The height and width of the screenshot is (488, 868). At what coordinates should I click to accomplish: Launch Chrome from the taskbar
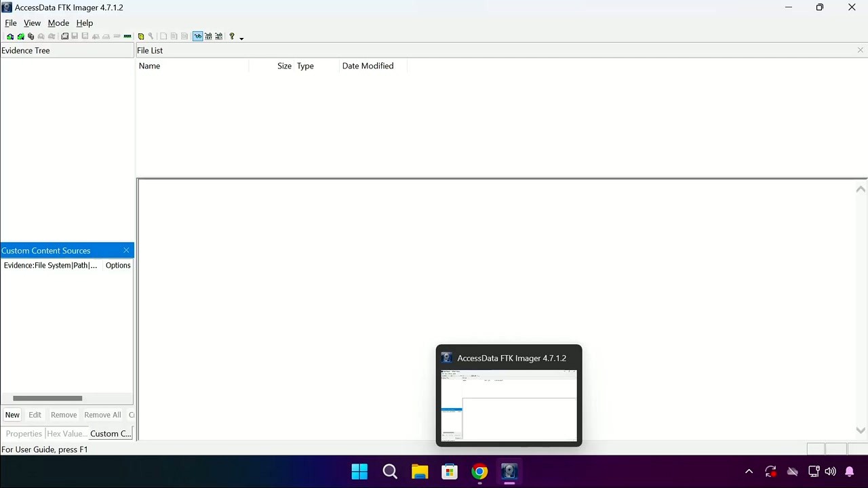point(479,471)
